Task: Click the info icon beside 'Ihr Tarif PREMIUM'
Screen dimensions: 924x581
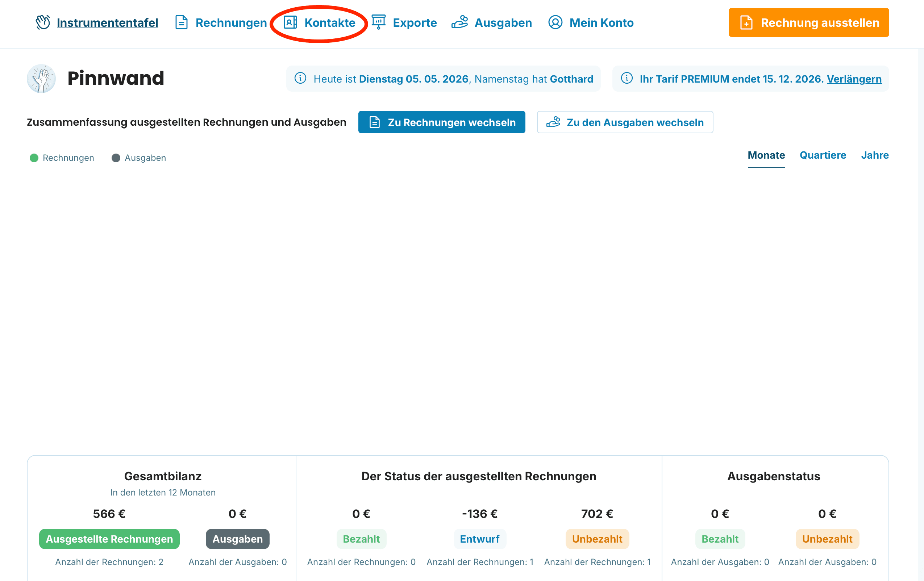Action: click(627, 79)
